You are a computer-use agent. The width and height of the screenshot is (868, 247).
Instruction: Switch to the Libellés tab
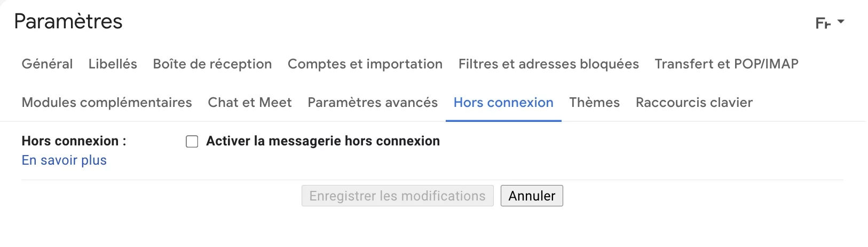pos(113,64)
